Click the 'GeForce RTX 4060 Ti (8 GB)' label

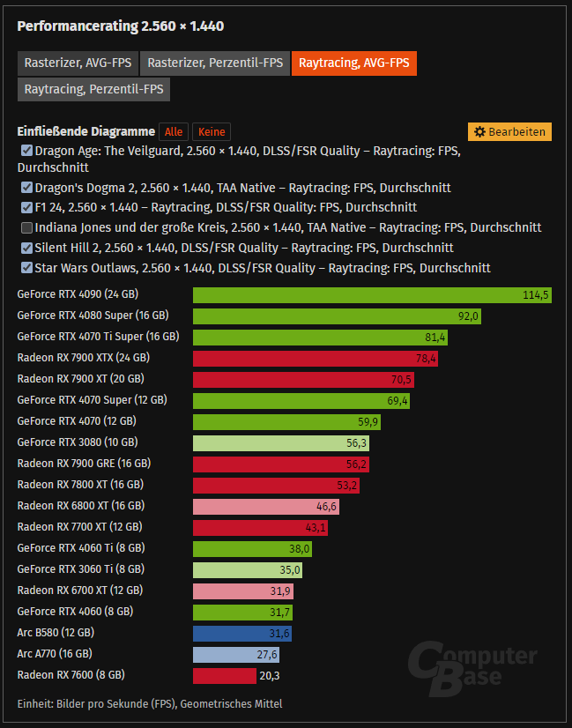point(81,548)
